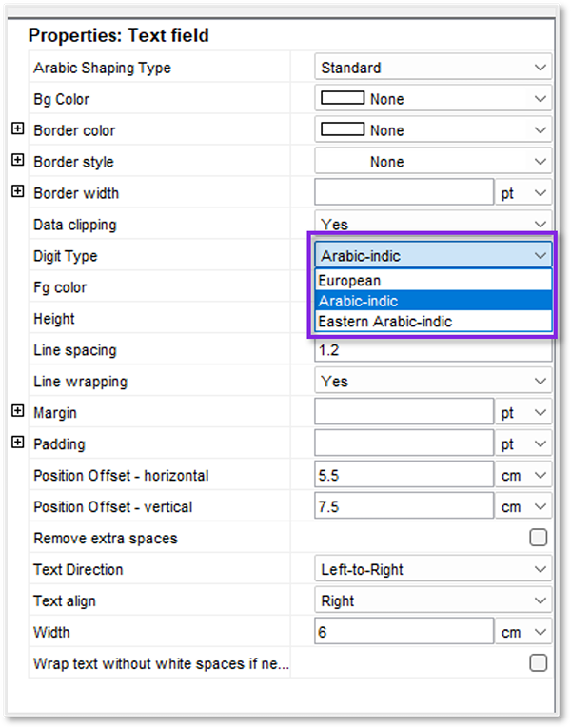Expand the Margin property
This screenshot has height=728, width=571.
click(18, 411)
